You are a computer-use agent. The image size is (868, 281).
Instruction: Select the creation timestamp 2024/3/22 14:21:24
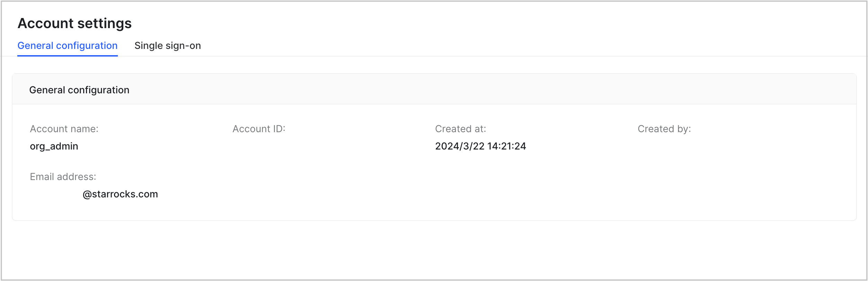tap(480, 146)
